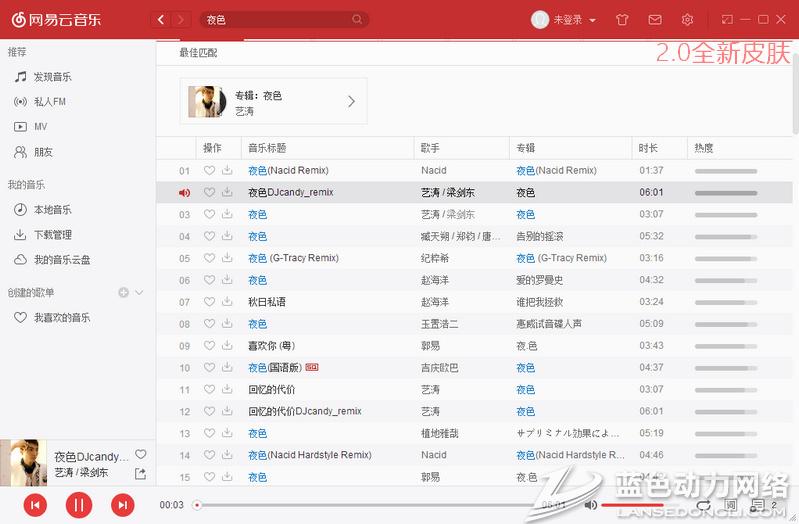Mute audio with the speaker icon
Screen dimensions: 799x524
[x=590, y=505]
